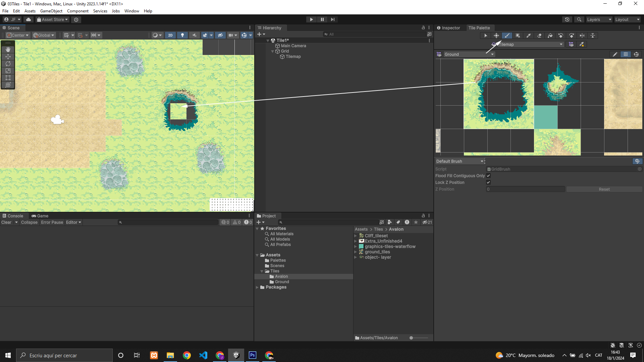Uncheck Flood Fill Contiguous Only checkbox
644x362 pixels.
pos(488,176)
